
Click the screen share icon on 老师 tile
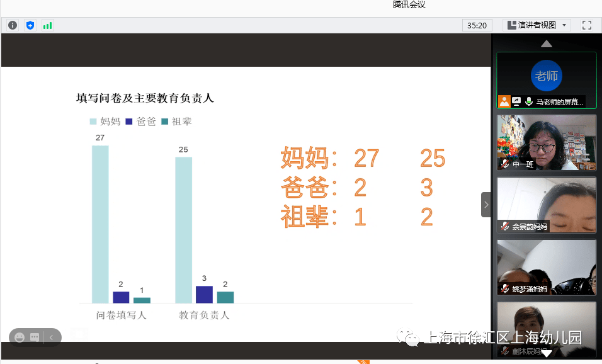[x=516, y=101]
